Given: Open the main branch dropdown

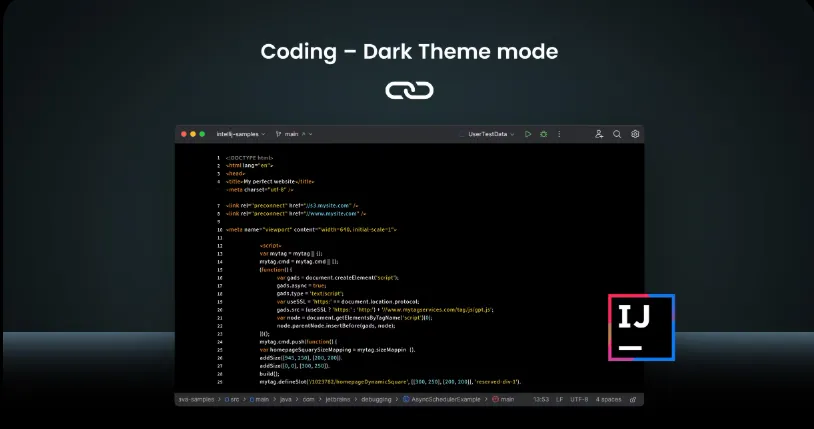Looking at the screenshot, I should point(291,133).
